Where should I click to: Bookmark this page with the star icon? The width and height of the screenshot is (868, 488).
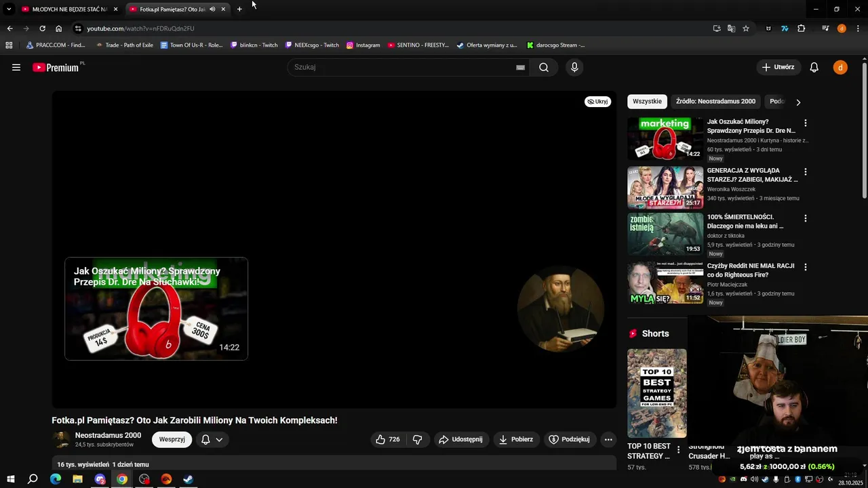pos(746,28)
